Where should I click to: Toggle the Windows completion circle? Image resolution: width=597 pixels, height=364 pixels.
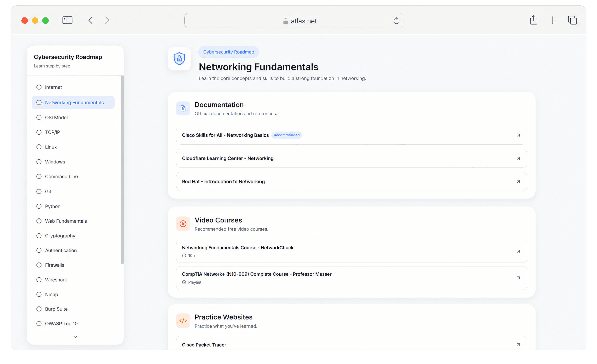pyautogui.click(x=39, y=162)
